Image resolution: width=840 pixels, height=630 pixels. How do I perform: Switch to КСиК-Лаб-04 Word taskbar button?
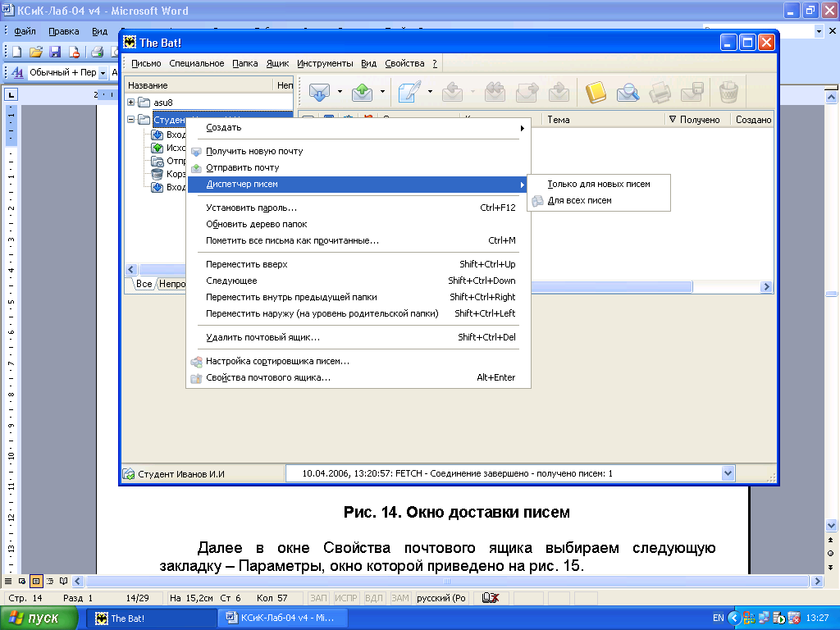point(283,619)
